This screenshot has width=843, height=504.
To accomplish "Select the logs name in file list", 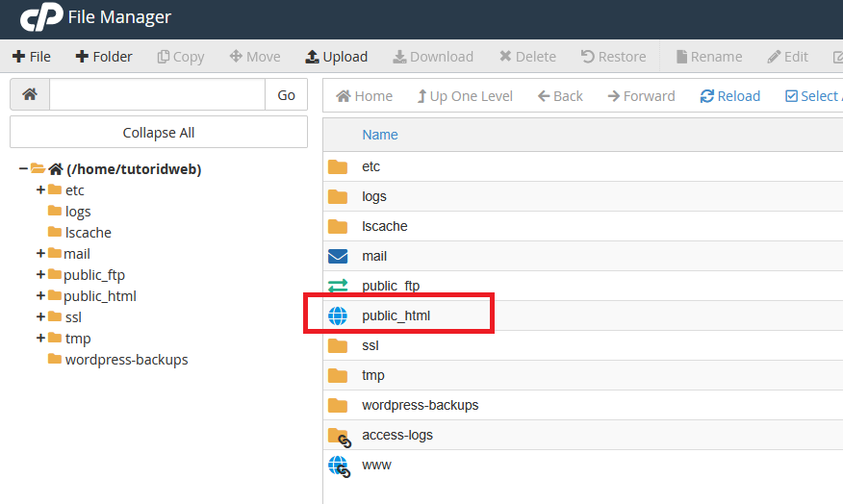I will click(374, 196).
